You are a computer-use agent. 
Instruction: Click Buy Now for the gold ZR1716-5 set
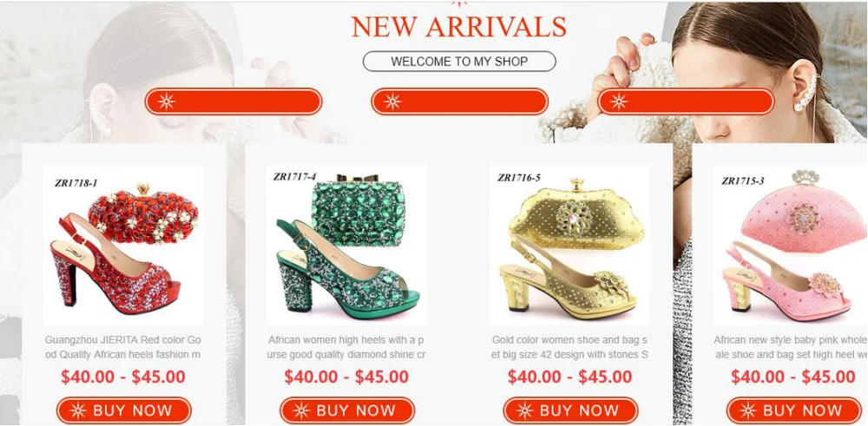(x=571, y=410)
